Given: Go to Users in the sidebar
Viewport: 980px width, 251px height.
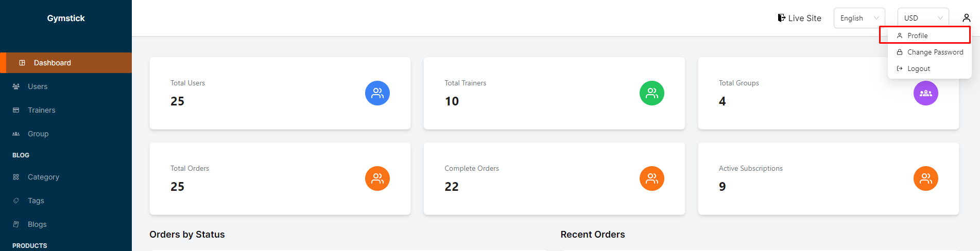Looking at the screenshot, I should click(38, 86).
